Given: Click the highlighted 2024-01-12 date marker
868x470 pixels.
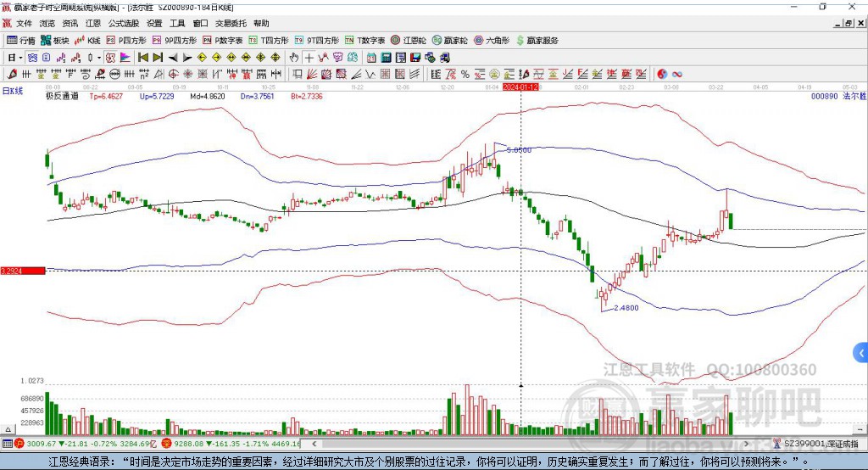Looking at the screenshot, I should 521,87.
